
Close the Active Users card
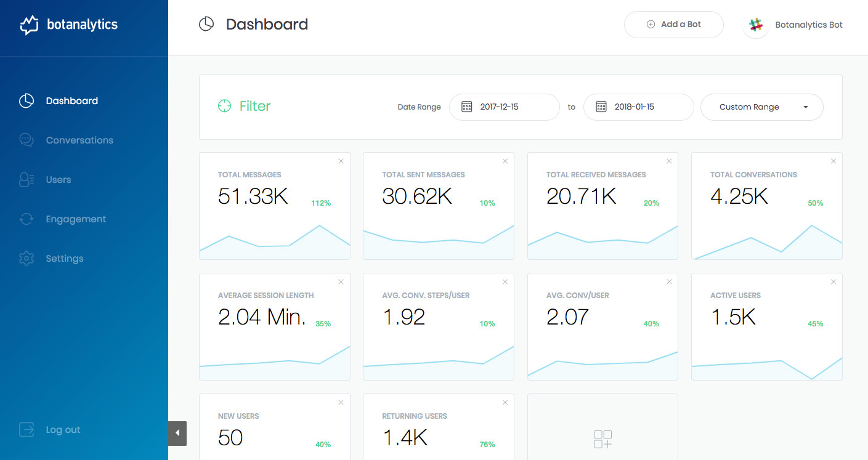pos(834,282)
